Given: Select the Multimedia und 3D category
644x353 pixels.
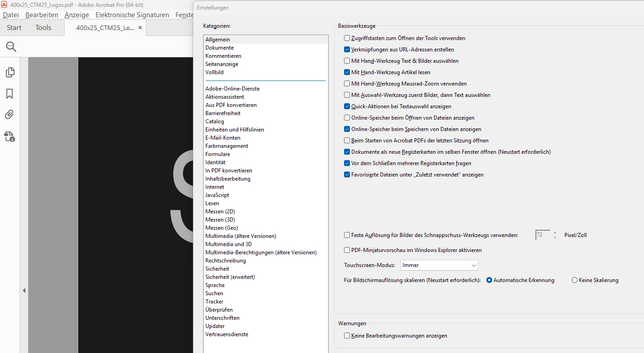Looking at the screenshot, I should pyautogui.click(x=266, y=244).
